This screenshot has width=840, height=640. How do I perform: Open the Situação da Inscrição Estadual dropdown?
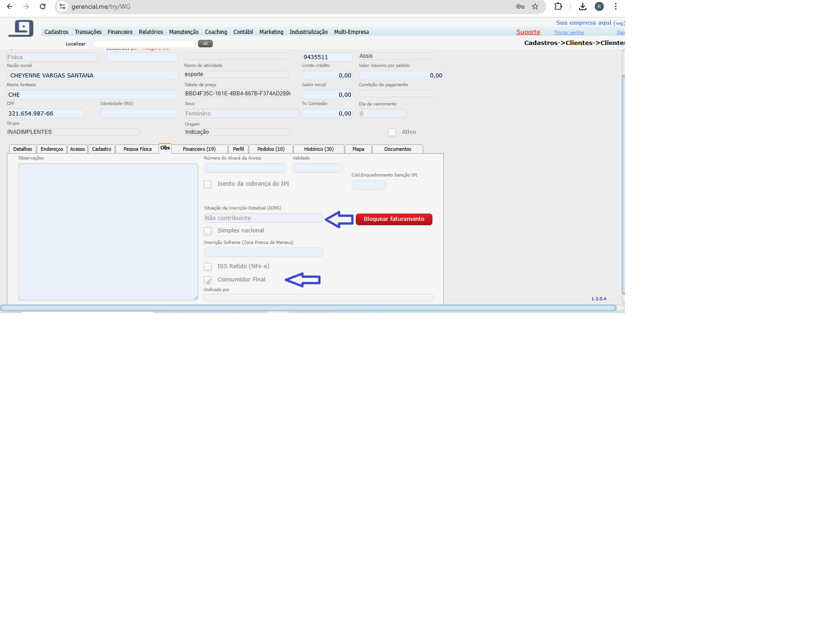coord(263,218)
